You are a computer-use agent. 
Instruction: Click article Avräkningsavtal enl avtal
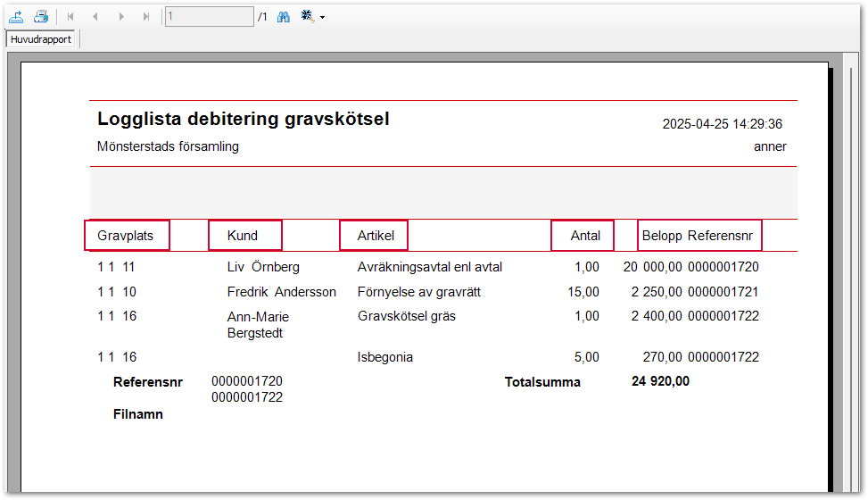[x=430, y=267]
